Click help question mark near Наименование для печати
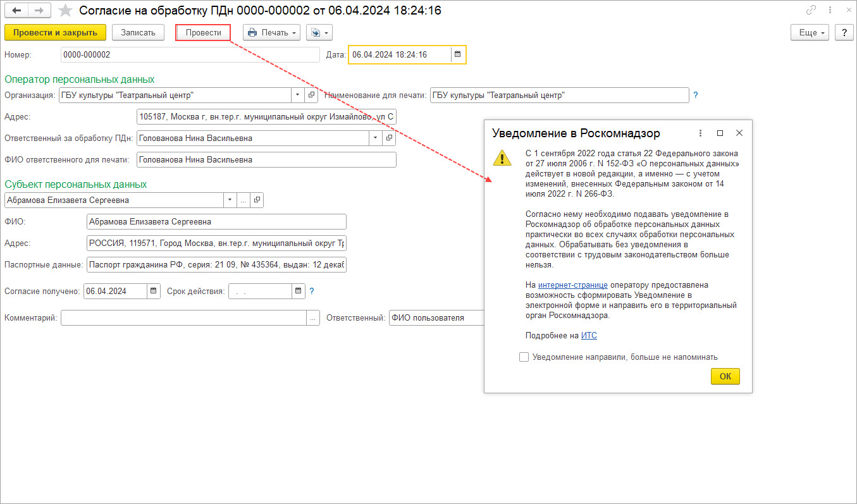Image resolution: width=857 pixels, height=504 pixels. point(696,95)
